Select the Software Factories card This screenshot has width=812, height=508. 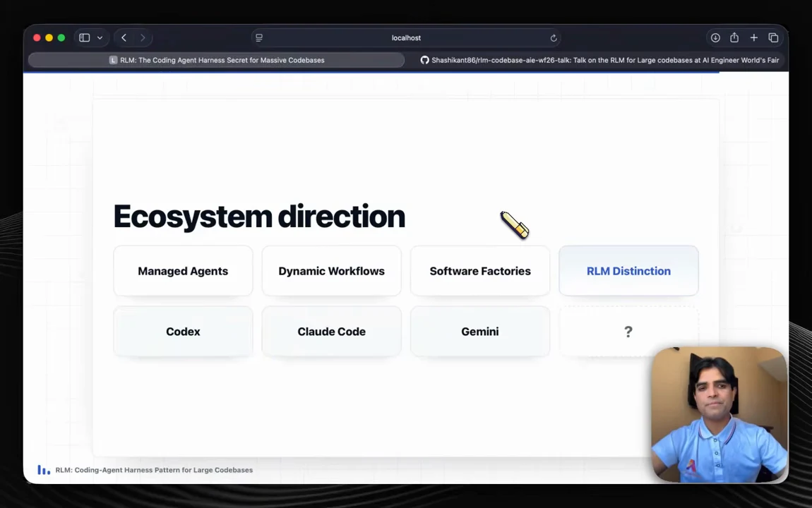[x=480, y=271]
